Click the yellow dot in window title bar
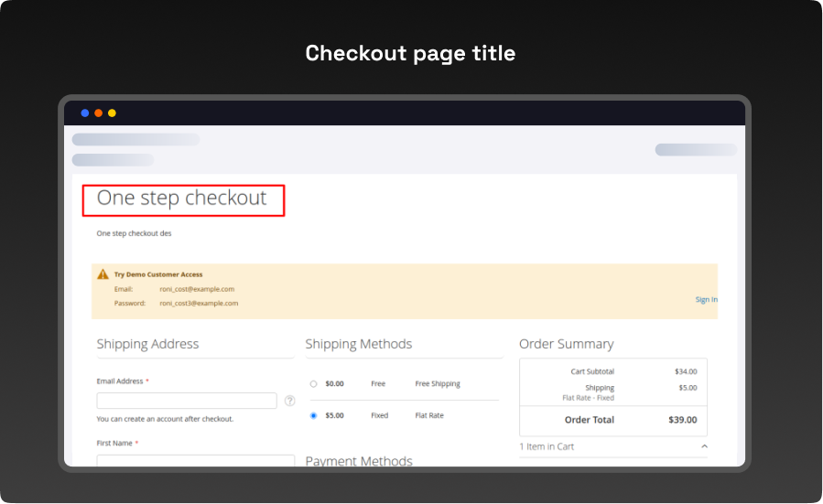This screenshot has height=504, width=823. click(x=112, y=113)
